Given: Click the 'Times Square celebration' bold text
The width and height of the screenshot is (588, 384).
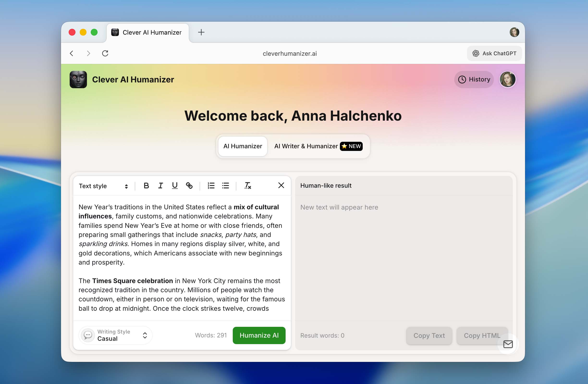Looking at the screenshot, I should 132,281.
